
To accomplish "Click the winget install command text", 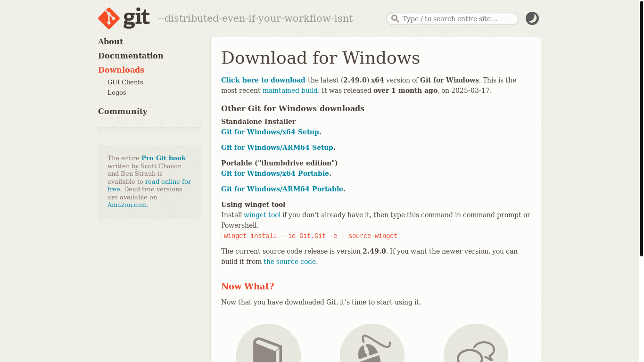I will [x=311, y=236].
